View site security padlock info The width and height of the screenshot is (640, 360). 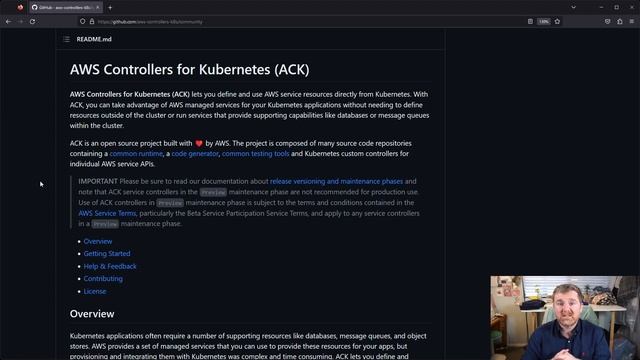[92, 22]
